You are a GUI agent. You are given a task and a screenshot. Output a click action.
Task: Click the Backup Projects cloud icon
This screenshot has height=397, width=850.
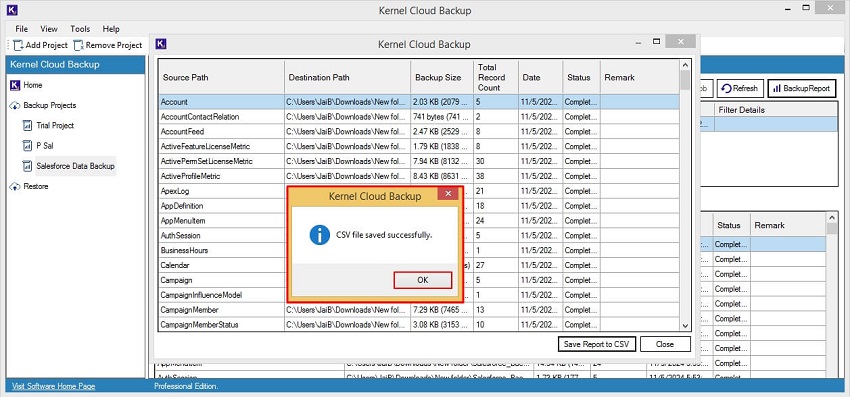point(15,105)
